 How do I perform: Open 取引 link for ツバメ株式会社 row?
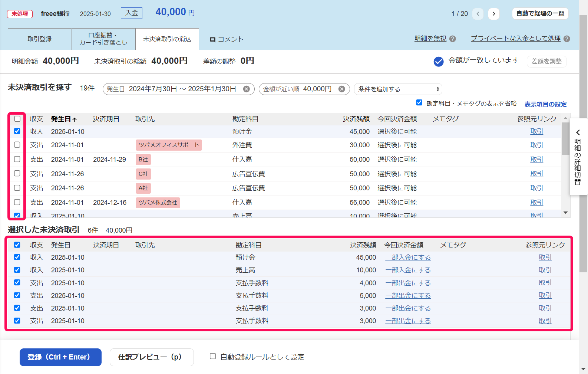(537, 203)
